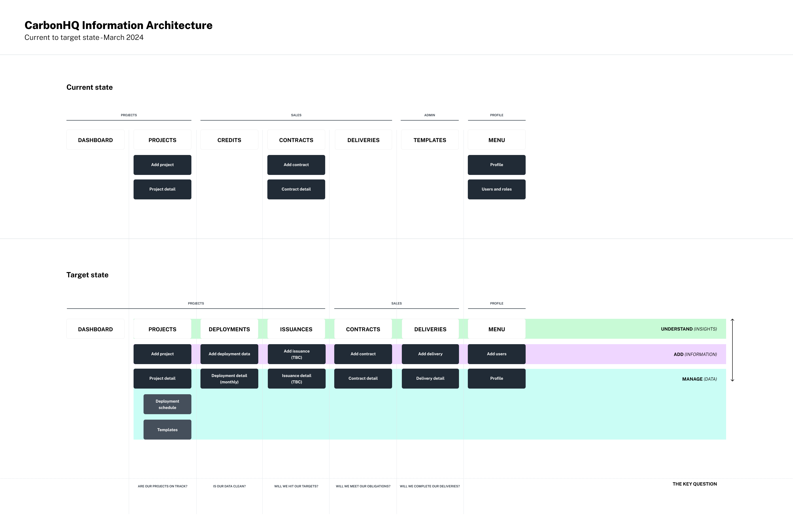
Task: Open the TEMPLATES box in Current state
Action: pos(430,140)
